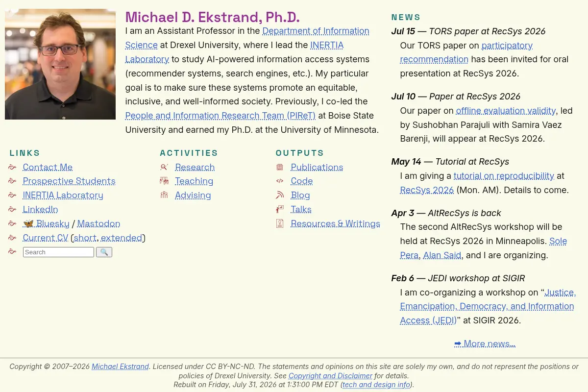Open the extended CV version
588x392 pixels.
(x=122, y=238)
